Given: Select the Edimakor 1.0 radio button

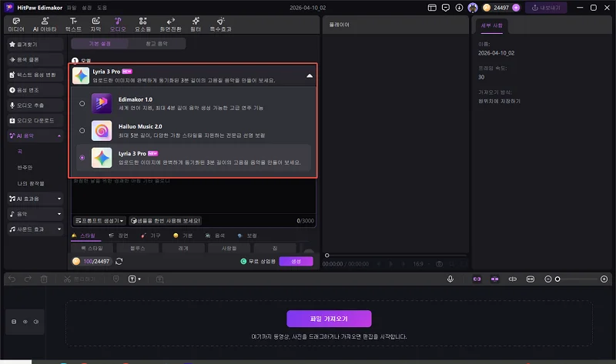Looking at the screenshot, I should click(82, 104).
